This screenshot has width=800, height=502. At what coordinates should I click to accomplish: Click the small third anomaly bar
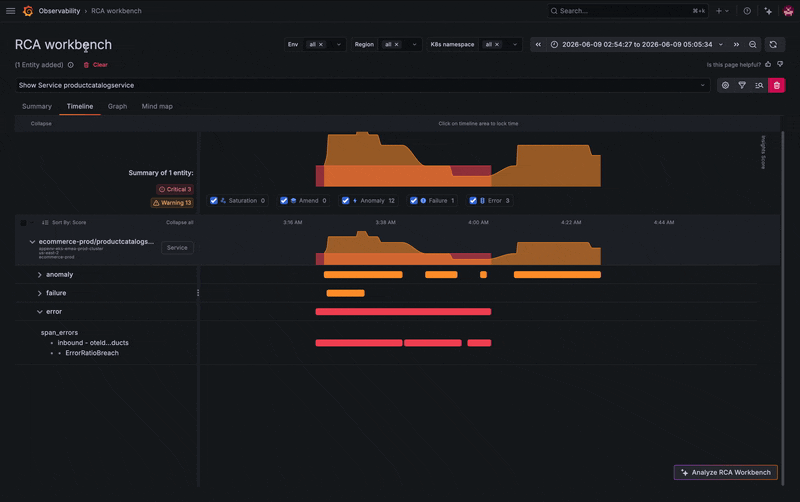(x=483, y=274)
